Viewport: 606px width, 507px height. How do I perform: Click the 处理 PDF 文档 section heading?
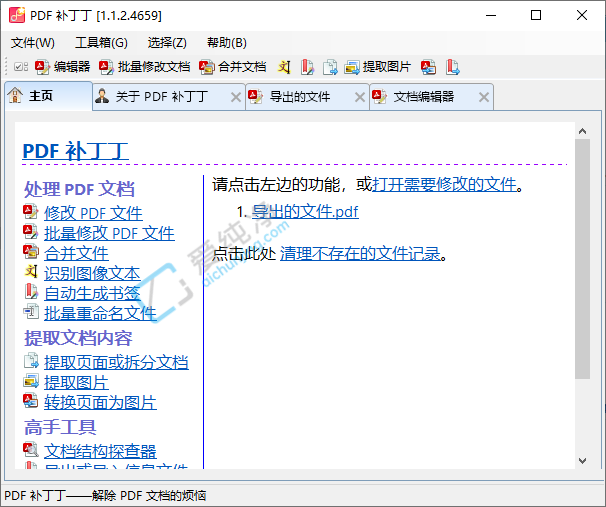pyautogui.click(x=79, y=189)
